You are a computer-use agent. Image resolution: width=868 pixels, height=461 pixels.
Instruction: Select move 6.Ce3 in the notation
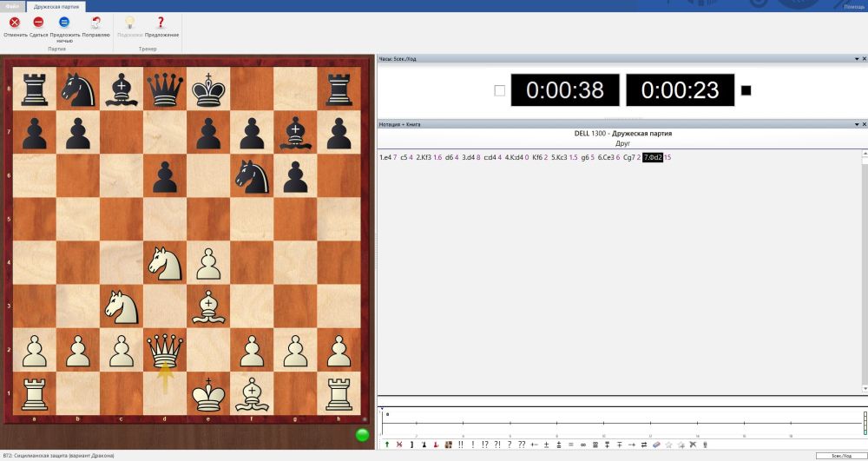click(606, 158)
